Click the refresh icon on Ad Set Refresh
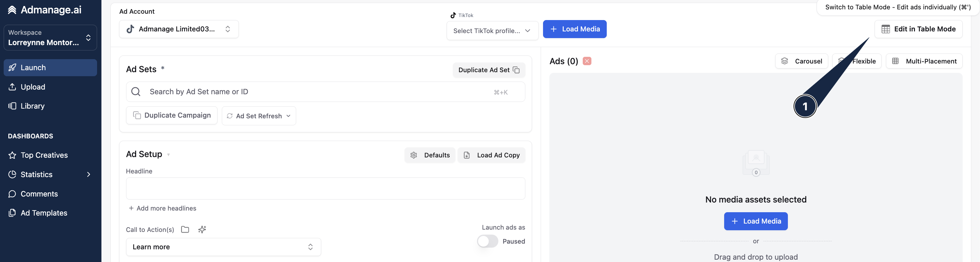This screenshot has width=980, height=262. coord(230,116)
